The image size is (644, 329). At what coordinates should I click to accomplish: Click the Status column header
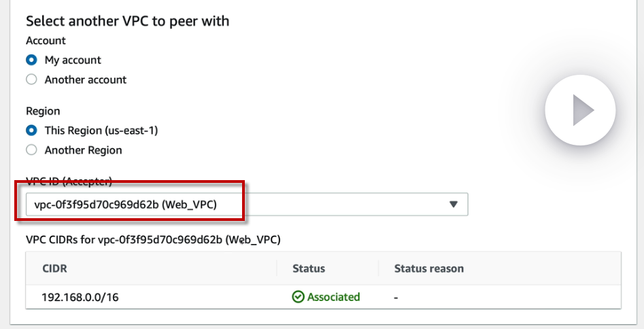click(308, 269)
